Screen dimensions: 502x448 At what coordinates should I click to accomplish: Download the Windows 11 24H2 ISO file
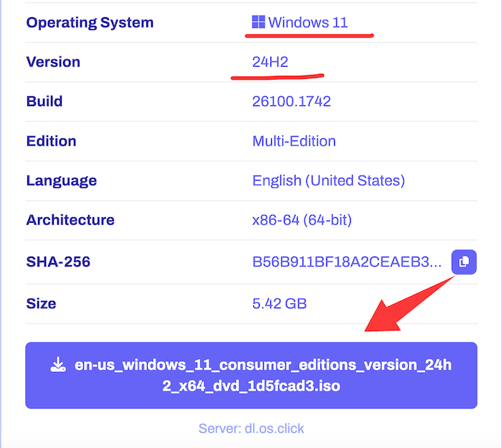pos(251,375)
